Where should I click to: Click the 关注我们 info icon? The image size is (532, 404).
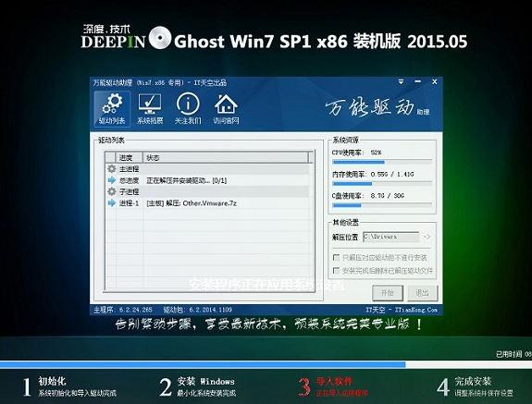pos(188,109)
